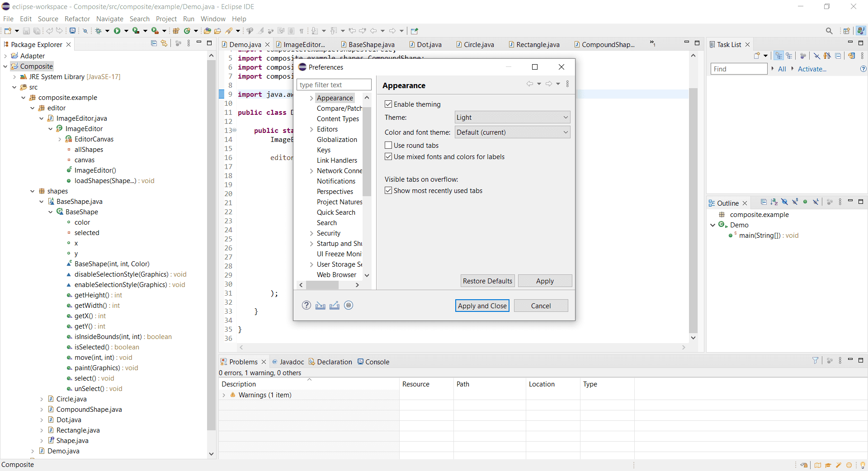Image resolution: width=868 pixels, height=471 pixels.
Task: Open the Theme dropdown showing Light
Action: (512, 117)
